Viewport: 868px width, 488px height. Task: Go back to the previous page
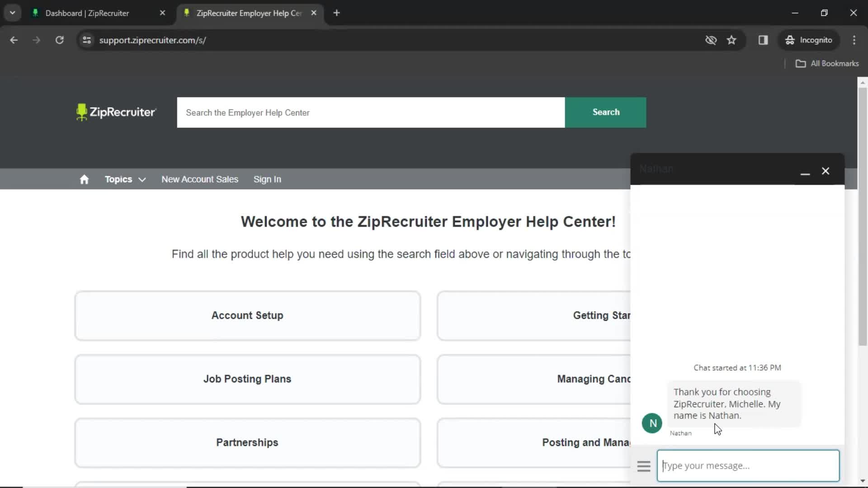pos(14,40)
